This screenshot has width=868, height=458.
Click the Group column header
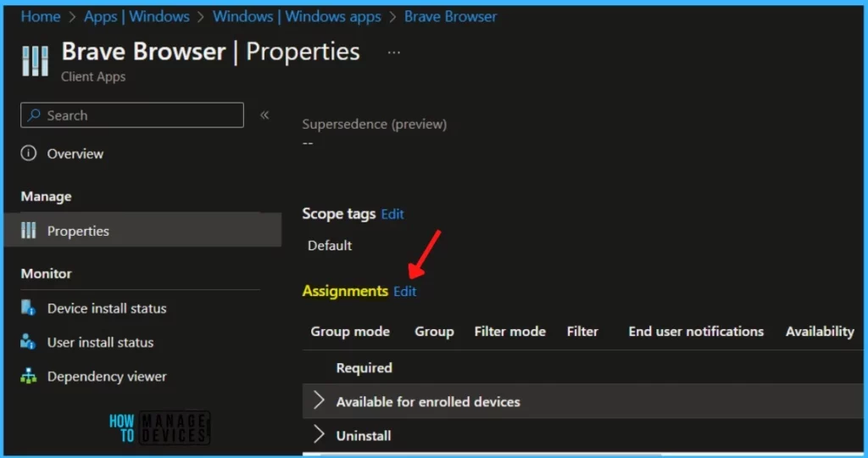pos(434,331)
